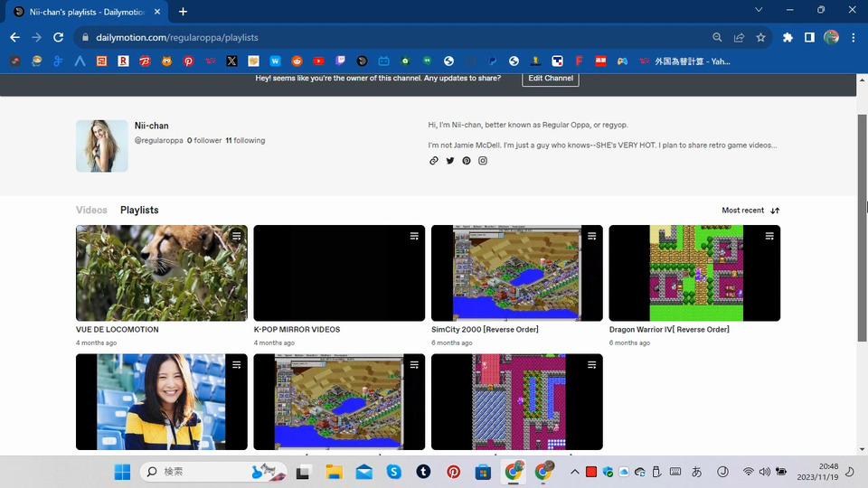The image size is (868, 488).
Task: Expand the hidden system tray icons chevron
Action: tap(574, 472)
